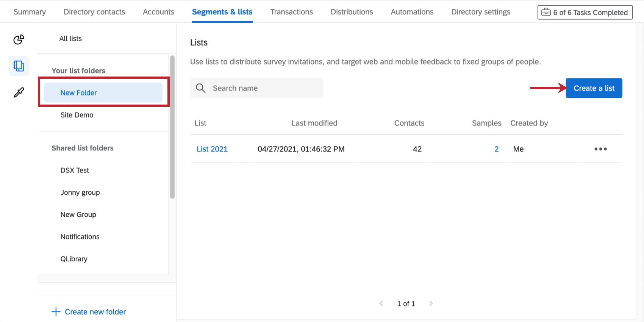
Task: Select the Site Demo folder
Action: pyautogui.click(x=77, y=115)
